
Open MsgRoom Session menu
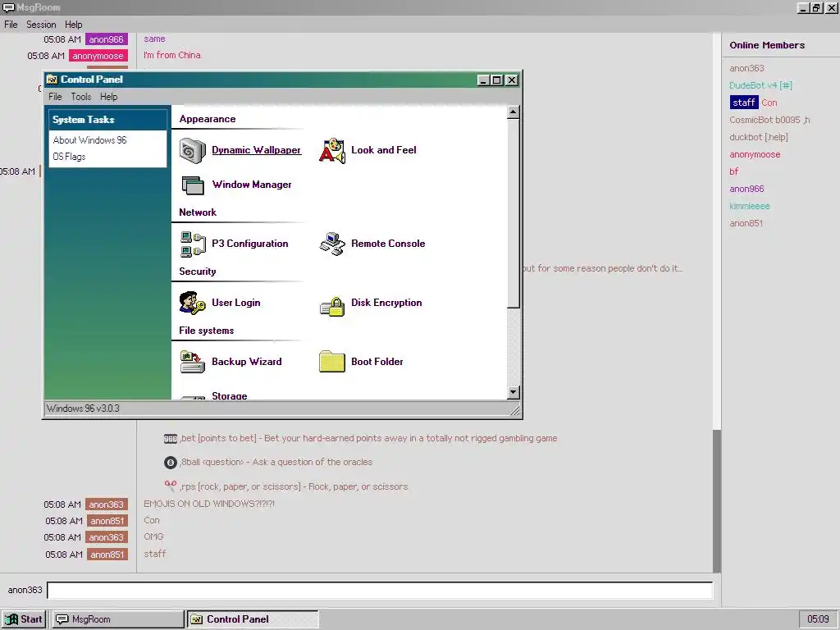(41, 25)
